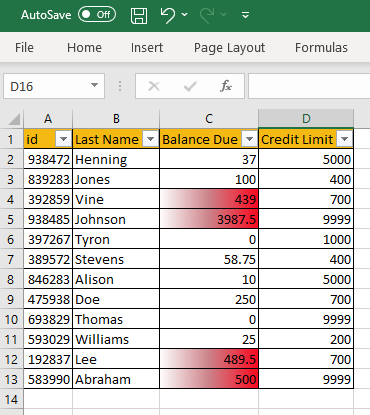Image resolution: width=370 pixels, height=415 pixels.
Task: Click the cell containing Jones
Action: coord(116,179)
